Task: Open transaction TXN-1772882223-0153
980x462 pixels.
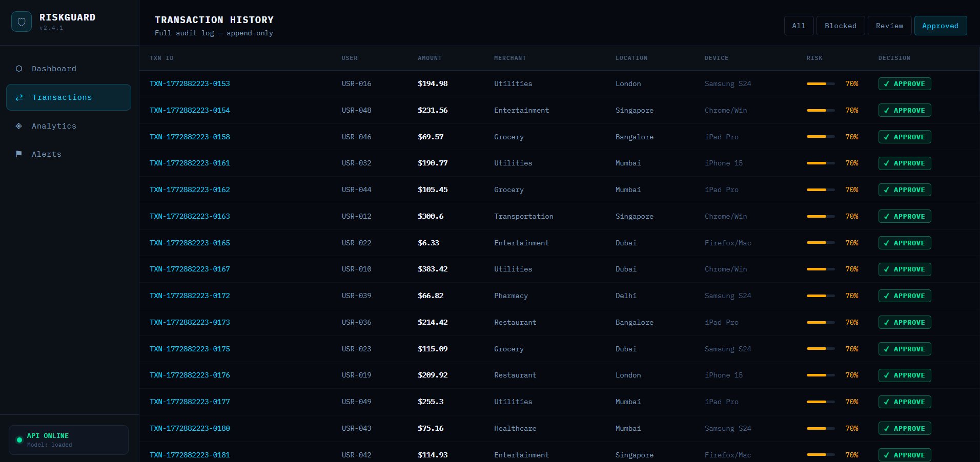Action: tap(190, 83)
